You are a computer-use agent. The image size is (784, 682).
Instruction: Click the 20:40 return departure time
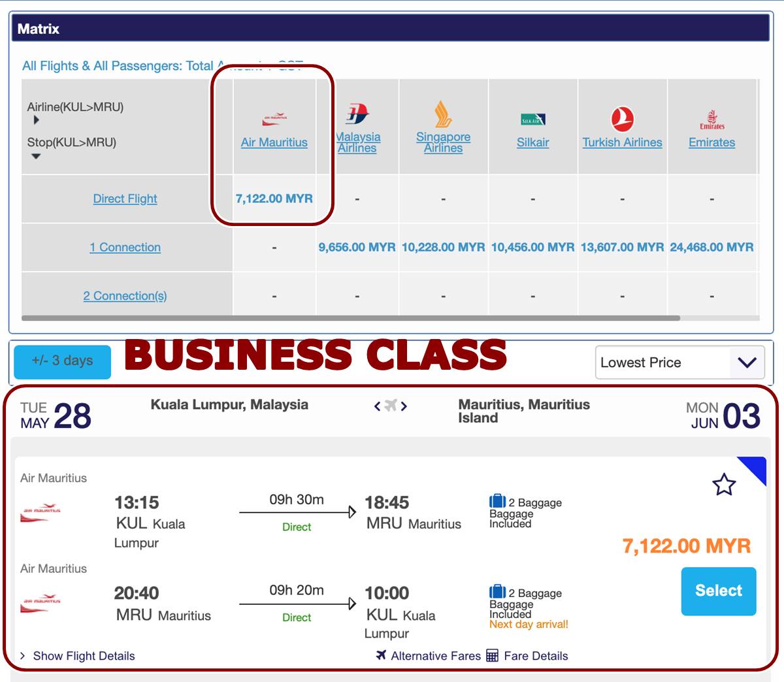(137, 593)
